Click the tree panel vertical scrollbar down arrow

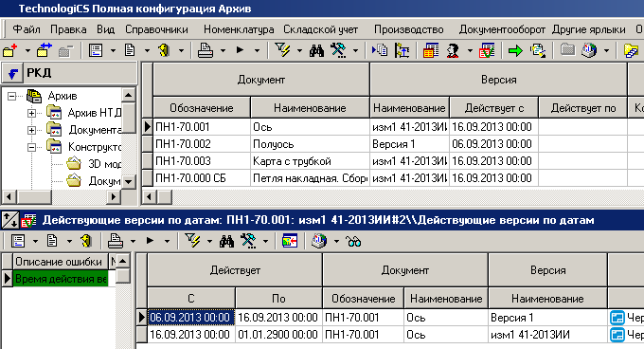pyautogui.click(x=128, y=181)
